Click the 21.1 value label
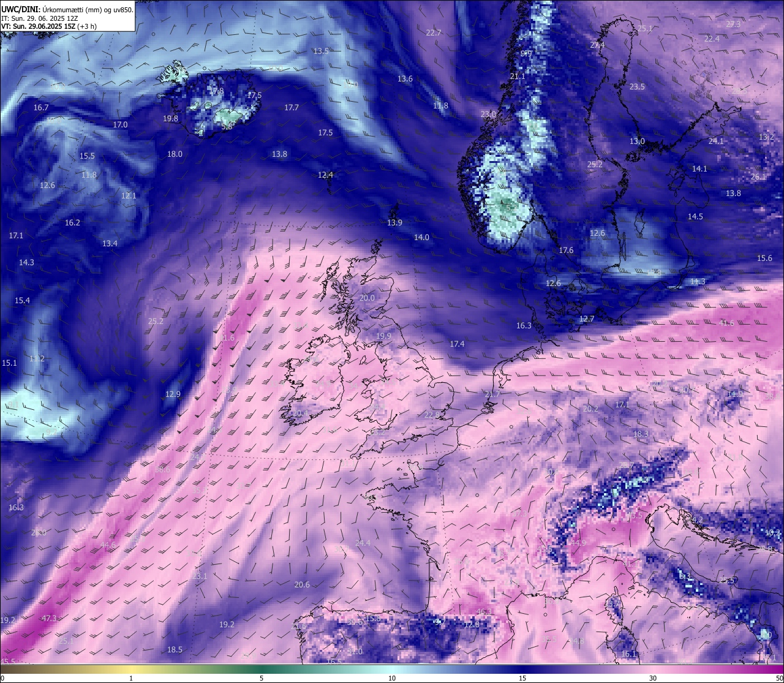 pos(518,77)
